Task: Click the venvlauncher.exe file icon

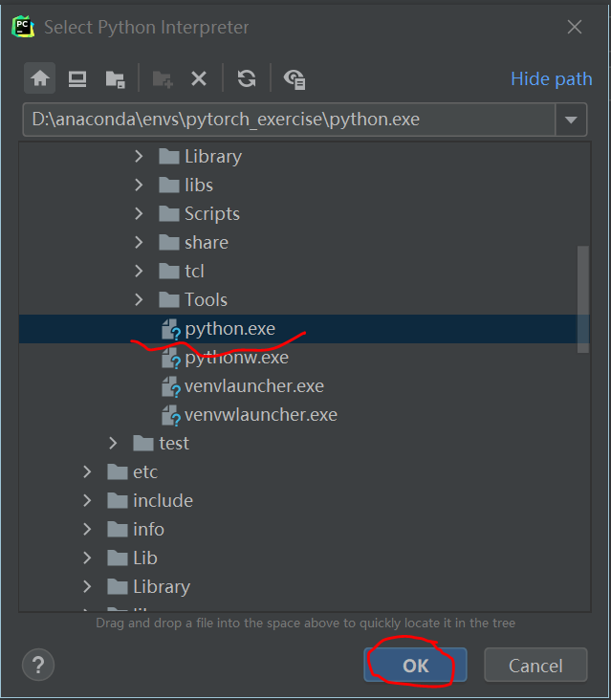Action: [x=170, y=386]
